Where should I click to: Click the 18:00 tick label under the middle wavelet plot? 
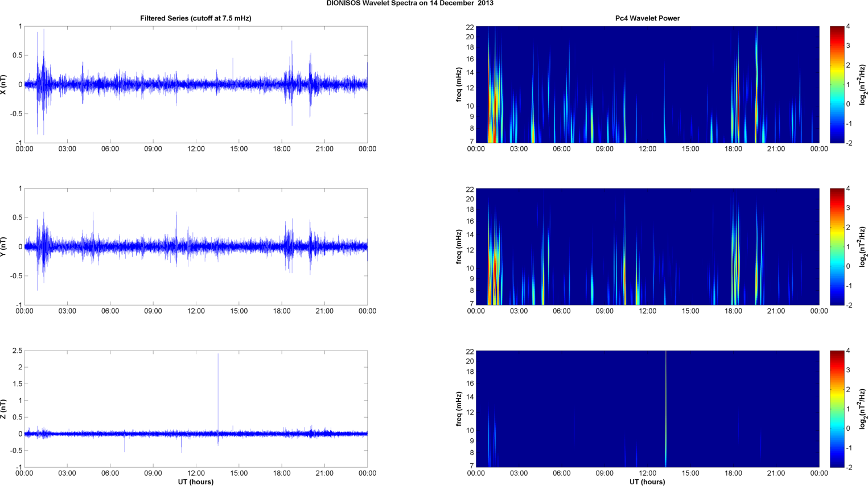(733, 311)
